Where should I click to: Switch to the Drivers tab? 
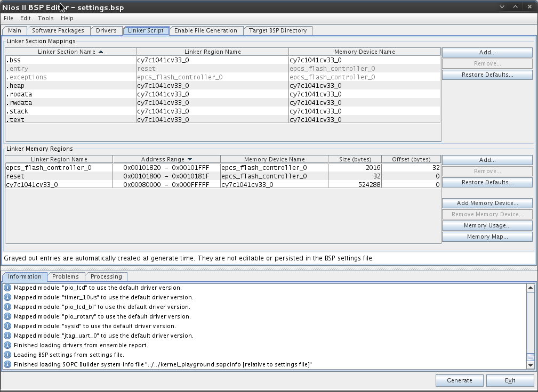(x=106, y=30)
